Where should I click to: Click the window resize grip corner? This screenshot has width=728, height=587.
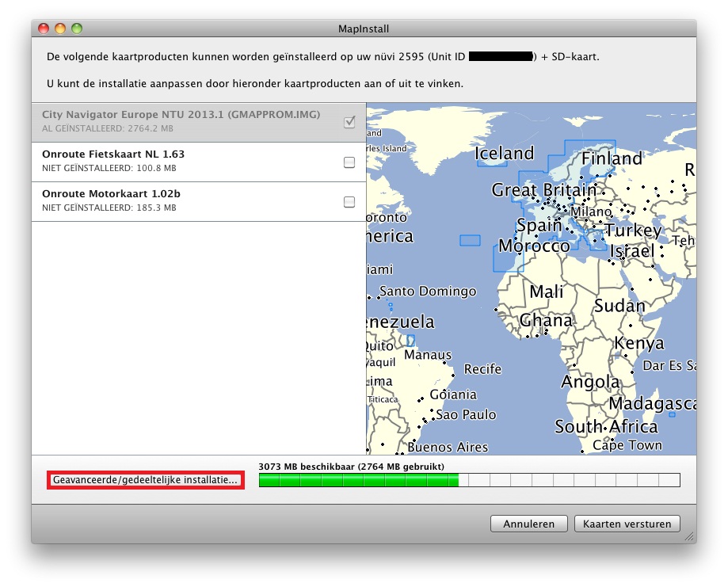(690, 537)
